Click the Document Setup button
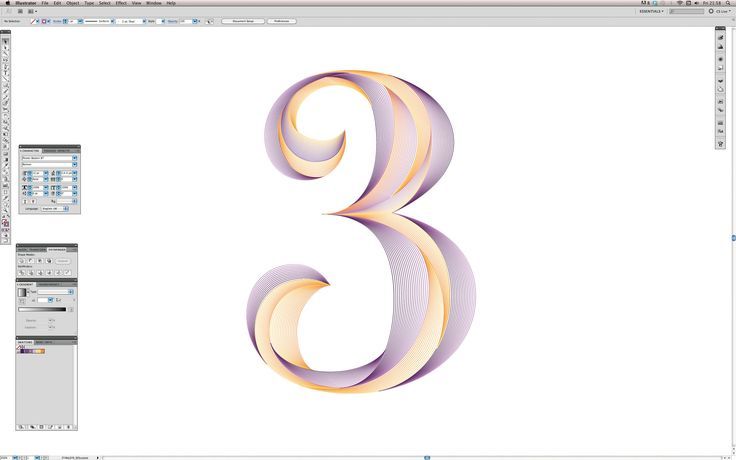This screenshot has height=460, width=736. coord(243,21)
